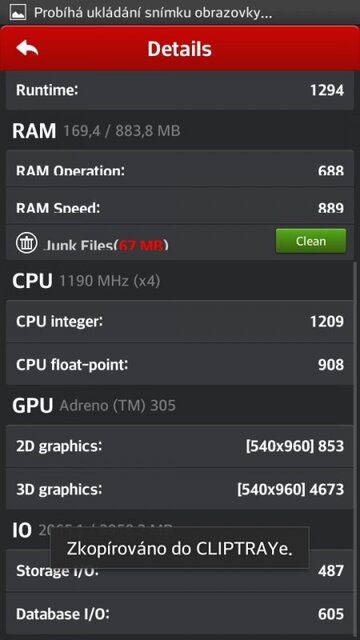
Task: Tap the back arrow in Details header
Action: (27, 49)
